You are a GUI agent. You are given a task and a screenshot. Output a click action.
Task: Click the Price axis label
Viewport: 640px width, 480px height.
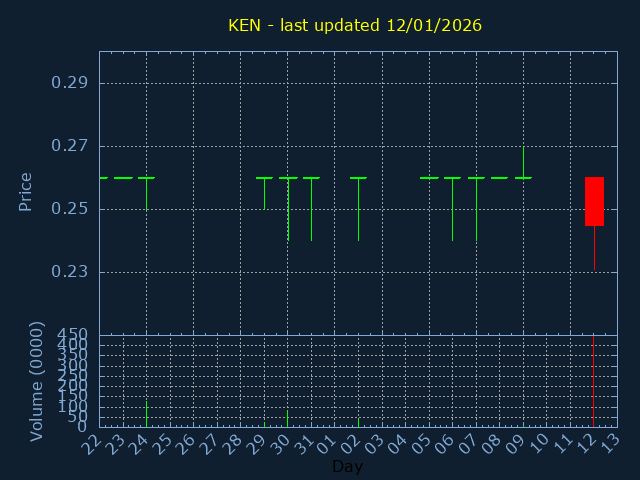[26, 191]
